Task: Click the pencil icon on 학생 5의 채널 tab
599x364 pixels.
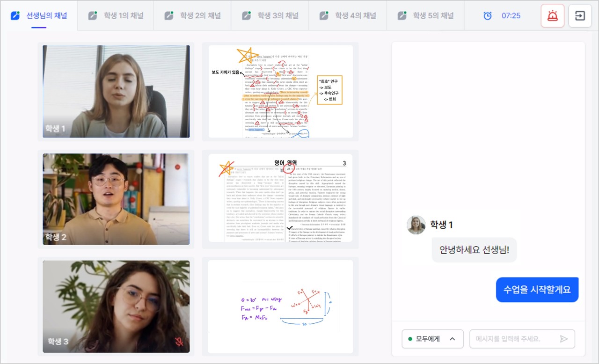Action: point(402,15)
